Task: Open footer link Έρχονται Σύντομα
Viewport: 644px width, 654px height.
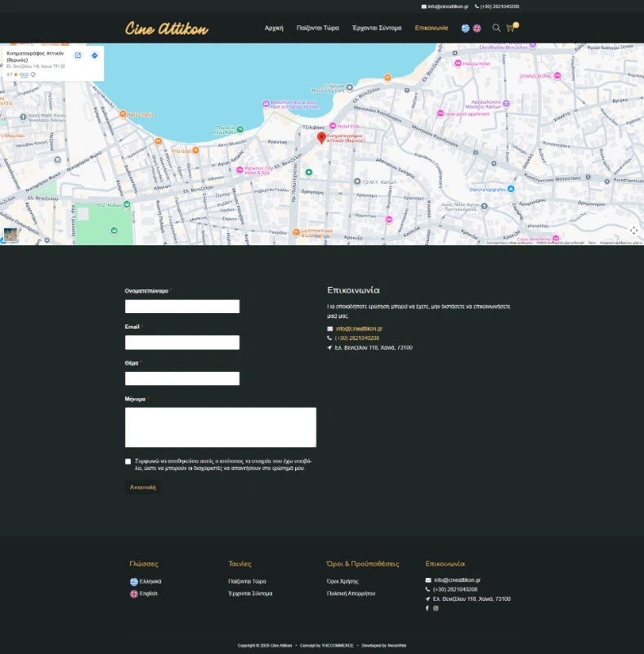Action: (x=250, y=594)
